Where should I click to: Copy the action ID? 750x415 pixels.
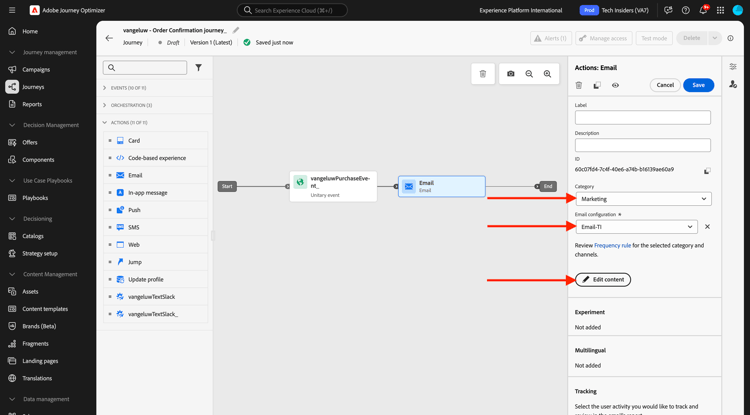(707, 170)
